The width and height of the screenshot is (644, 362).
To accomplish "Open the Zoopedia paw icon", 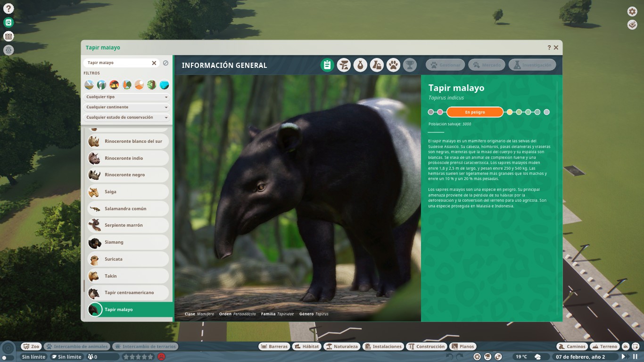I will click(x=8, y=22).
